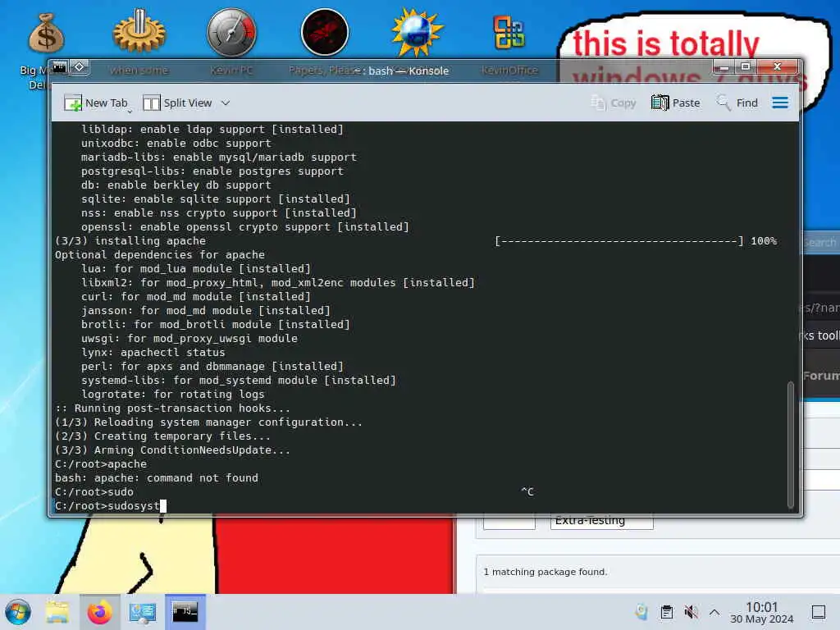Click the taskbar clock showing 10:01
This screenshot has height=630, width=840.
[762, 612]
